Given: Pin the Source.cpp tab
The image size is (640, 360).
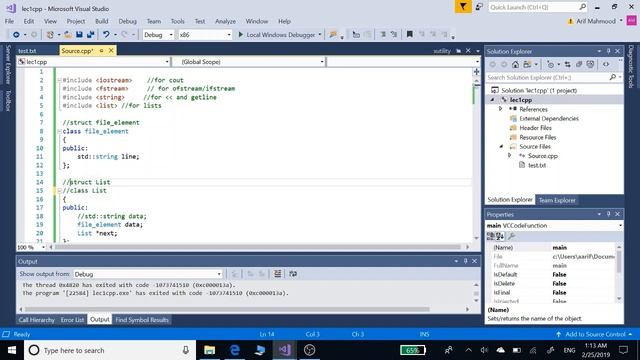Looking at the screenshot, I should [x=101, y=51].
